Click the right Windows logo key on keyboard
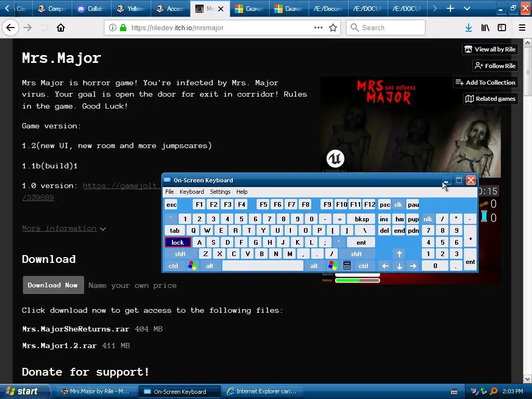The image size is (532, 399). tap(333, 265)
